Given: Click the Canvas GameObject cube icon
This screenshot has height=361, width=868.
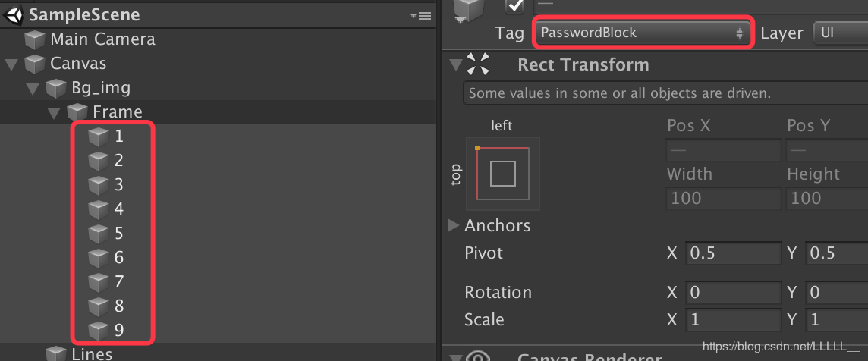Looking at the screenshot, I should 35,64.
